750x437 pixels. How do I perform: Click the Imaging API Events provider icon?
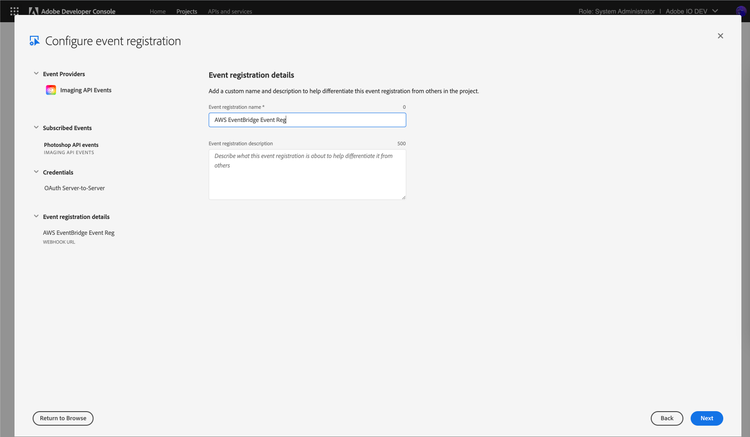tap(51, 90)
